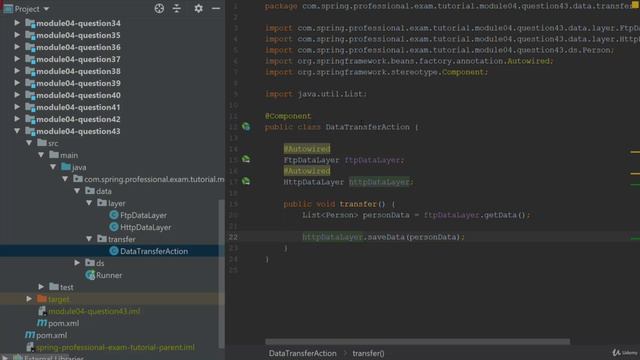Click the test folder icon
The height and width of the screenshot is (360, 640).
click(54, 287)
